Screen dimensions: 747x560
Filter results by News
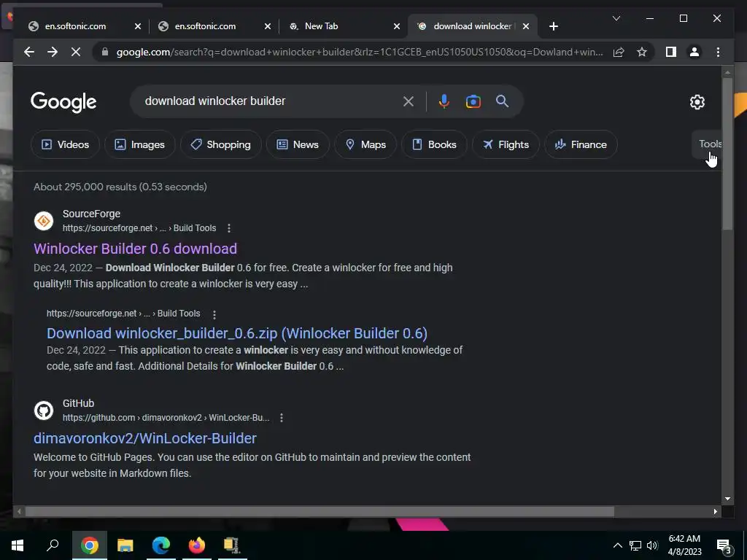point(298,144)
